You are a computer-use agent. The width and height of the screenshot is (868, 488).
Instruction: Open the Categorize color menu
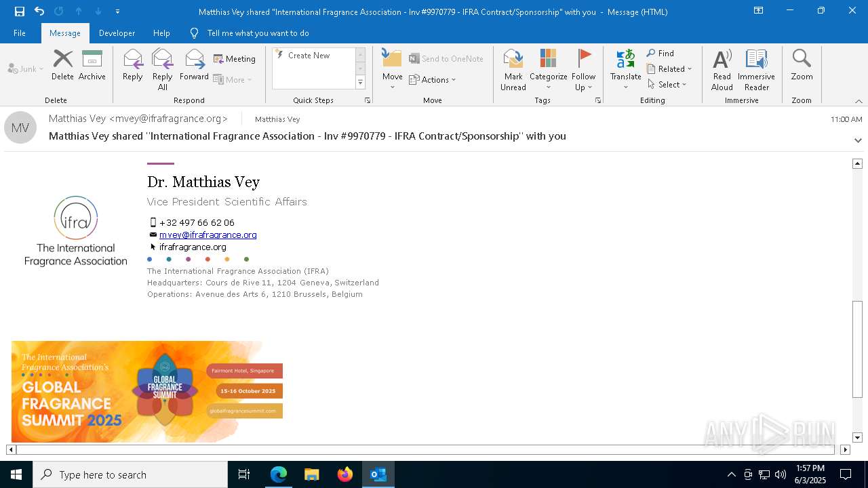click(548, 70)
